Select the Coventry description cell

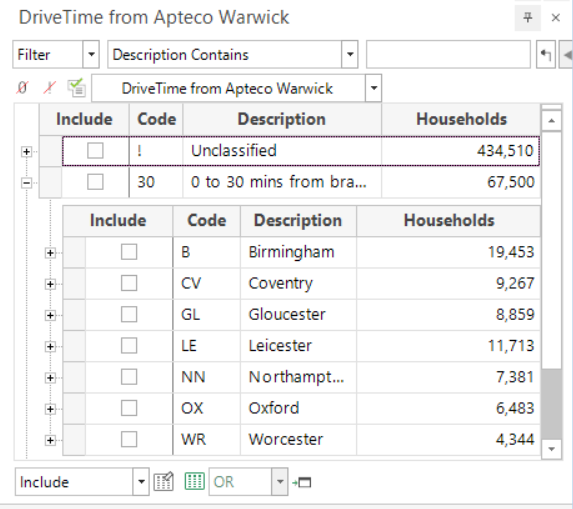(x=298, y=283)
